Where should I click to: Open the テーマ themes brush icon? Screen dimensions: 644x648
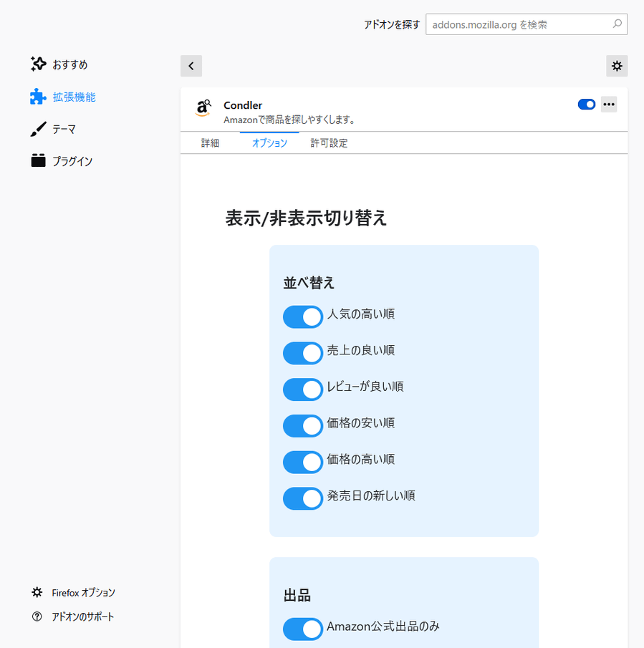(x=38, y=129)
